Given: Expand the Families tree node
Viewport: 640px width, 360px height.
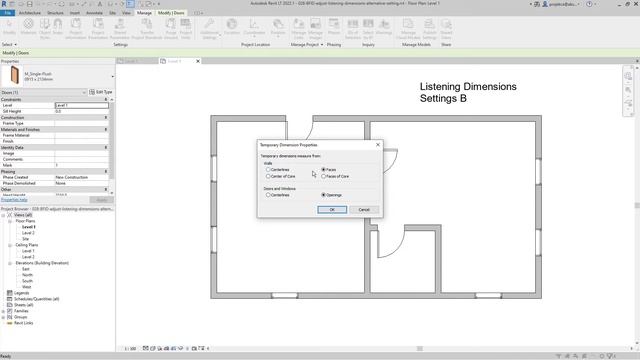Looking at the screenshot, I should pyautogui.click(x=3, y=311).
